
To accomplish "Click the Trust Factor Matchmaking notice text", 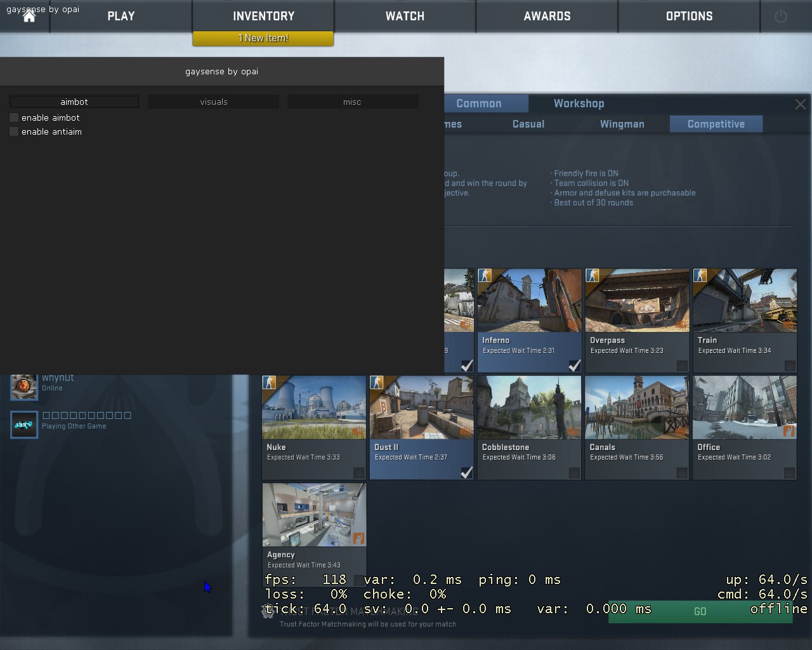I will coord(368,624).
